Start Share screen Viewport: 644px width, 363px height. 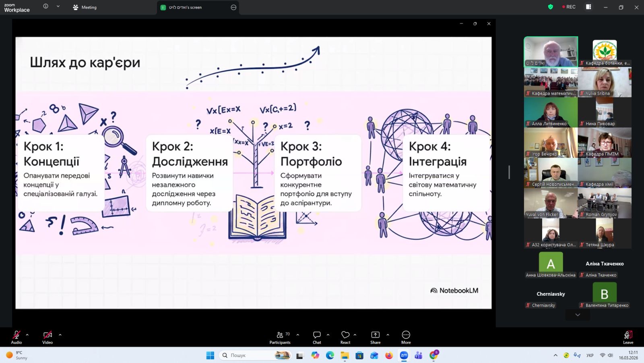pos(375,337)
